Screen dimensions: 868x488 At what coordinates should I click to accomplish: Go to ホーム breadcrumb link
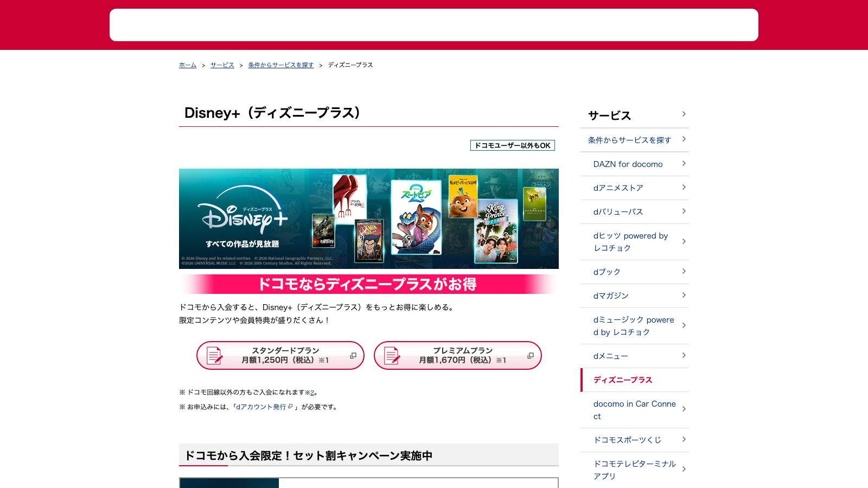[x=188, y=65]
